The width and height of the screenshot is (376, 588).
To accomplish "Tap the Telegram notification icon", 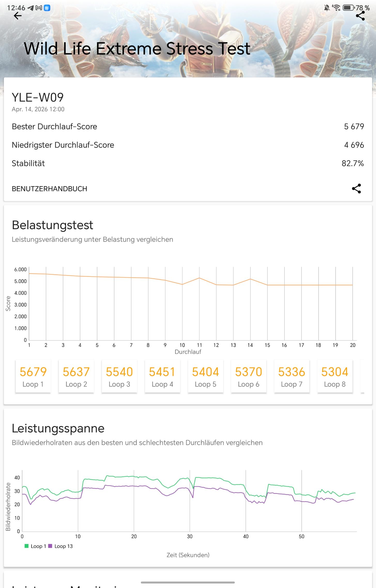I will coord(30,8).
